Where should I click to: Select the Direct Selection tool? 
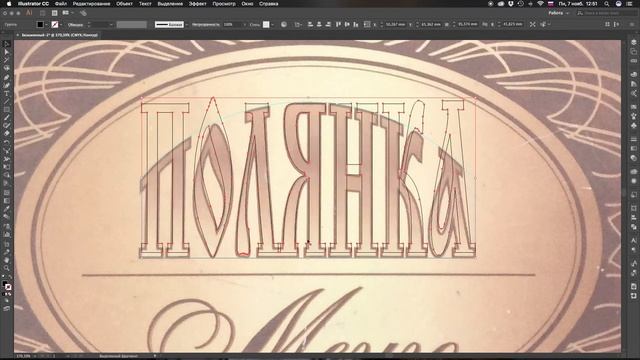tap(7, 52)
